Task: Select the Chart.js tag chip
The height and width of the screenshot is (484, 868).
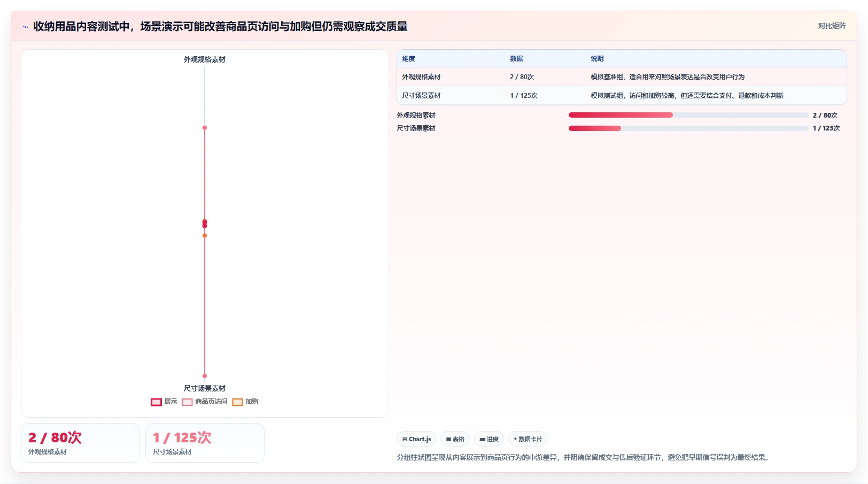Action: [x=416, y=439]
